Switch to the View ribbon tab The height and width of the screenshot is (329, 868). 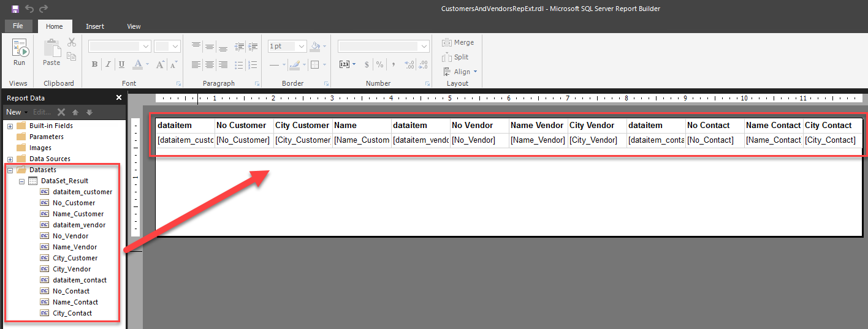pyautogui.click(x=134, y=26)
